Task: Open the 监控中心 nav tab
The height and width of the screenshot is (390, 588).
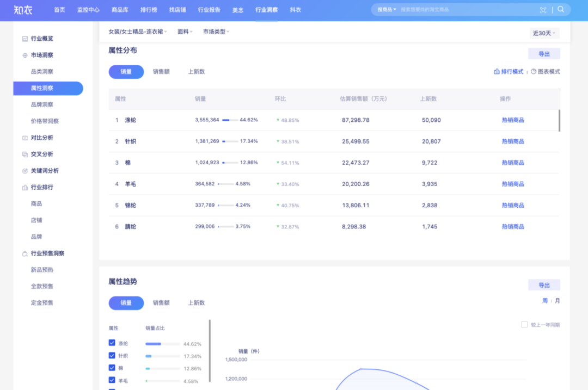Action: (88, 10)
